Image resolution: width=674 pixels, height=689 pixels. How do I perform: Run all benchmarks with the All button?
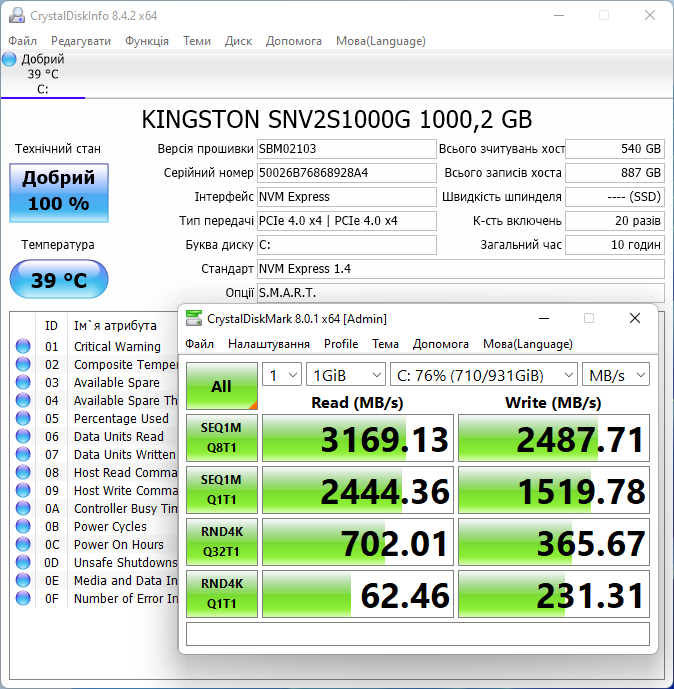222,386
